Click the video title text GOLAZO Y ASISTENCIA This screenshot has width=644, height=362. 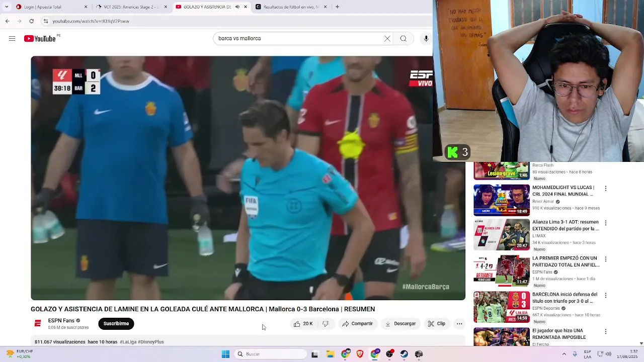[x=203, y=309]
